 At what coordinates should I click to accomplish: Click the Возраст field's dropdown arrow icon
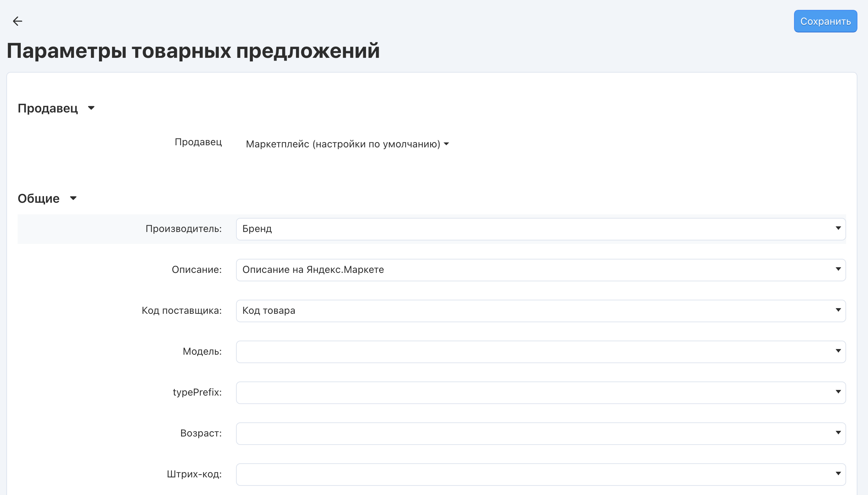tap(838, 433)
